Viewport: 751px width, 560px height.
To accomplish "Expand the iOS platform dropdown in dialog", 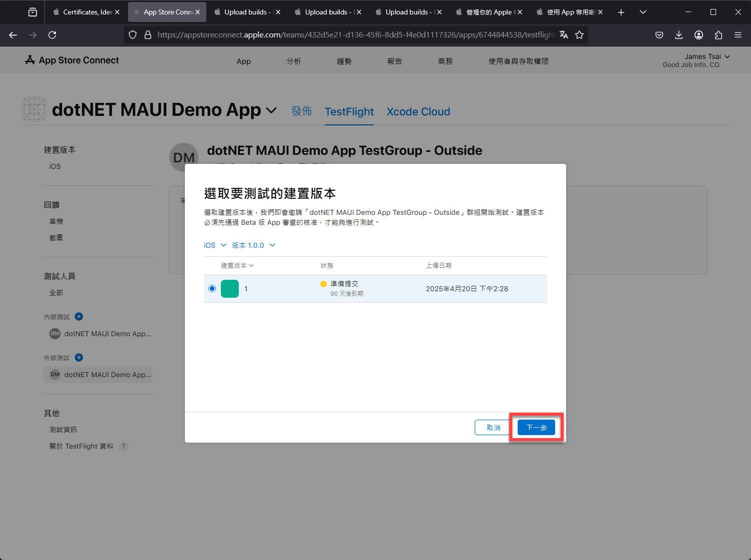I will [x=215, y=245].
